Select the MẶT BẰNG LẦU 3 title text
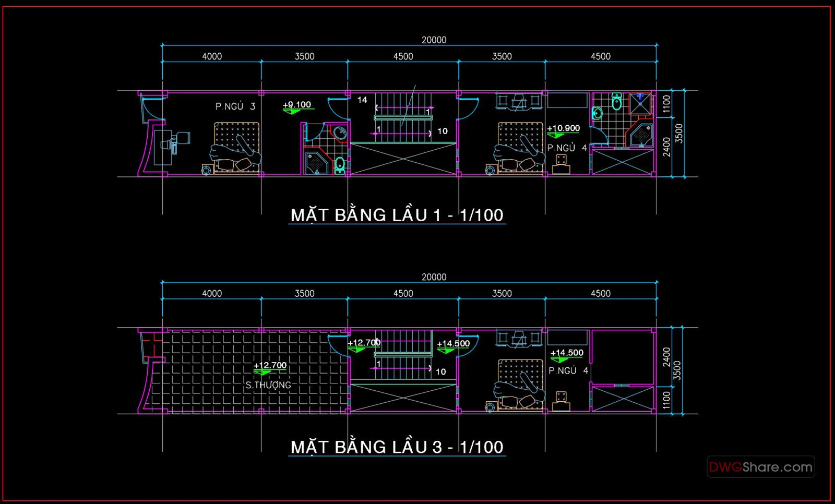This screenshot has width=835, height=504. (x=397, y=447)
